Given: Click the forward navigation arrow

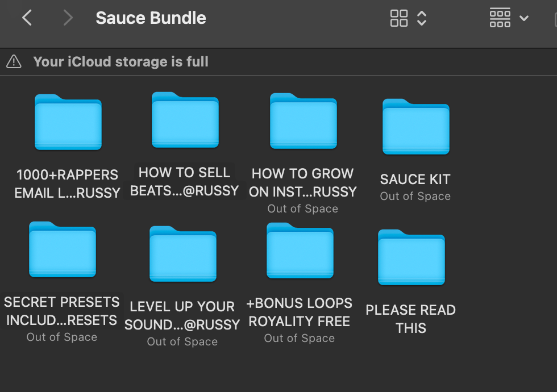Looking at the screenshot, I should [x=68, y=18].
